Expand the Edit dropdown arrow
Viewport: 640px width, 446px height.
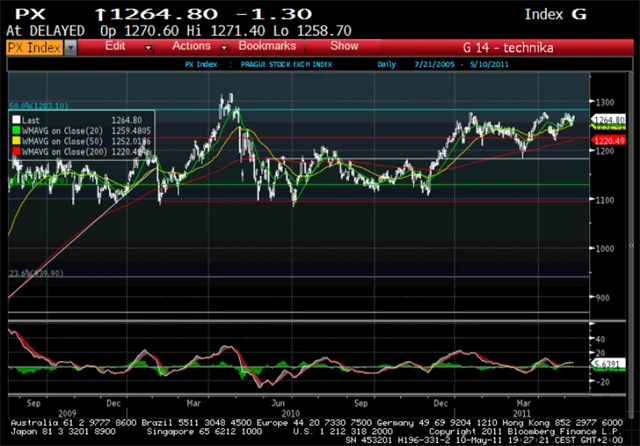tap(148, 48)
